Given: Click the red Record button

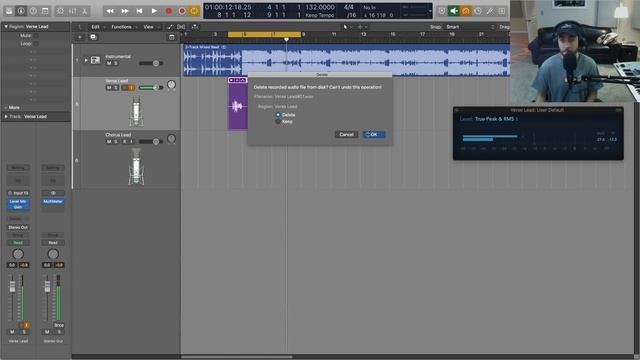Looking at the screenshot, I should pyautogui.click(x=169, y=11).
